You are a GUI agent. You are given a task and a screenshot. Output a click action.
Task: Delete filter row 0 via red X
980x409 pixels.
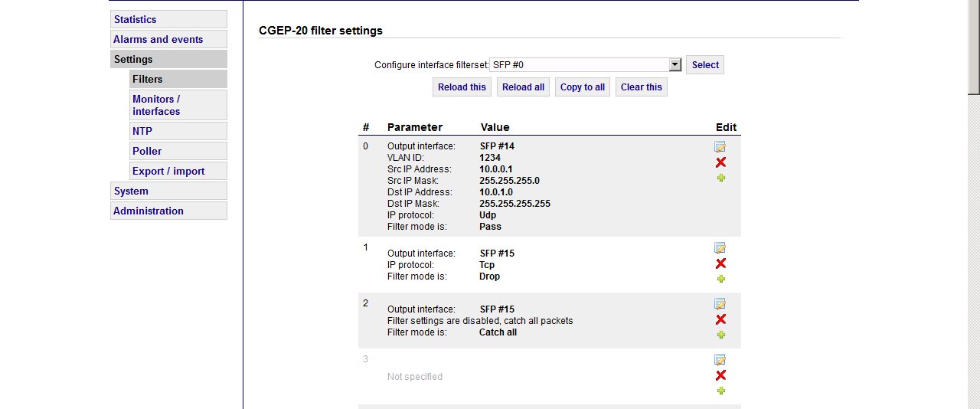point(720,162)
